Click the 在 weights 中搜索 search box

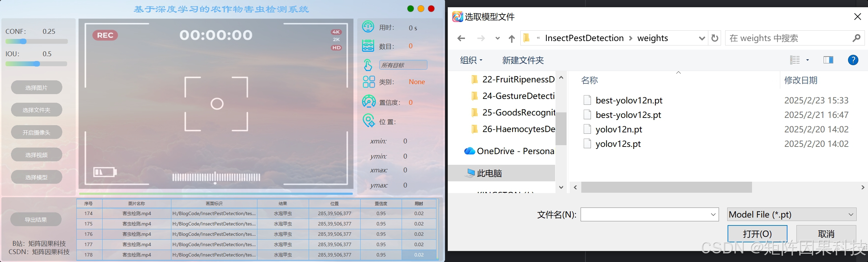point(795,38)
